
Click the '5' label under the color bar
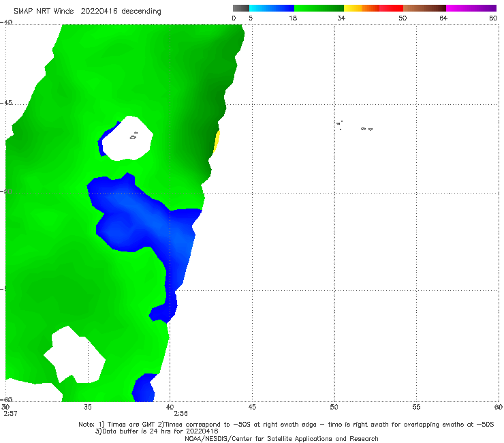[x=251, y=18]
